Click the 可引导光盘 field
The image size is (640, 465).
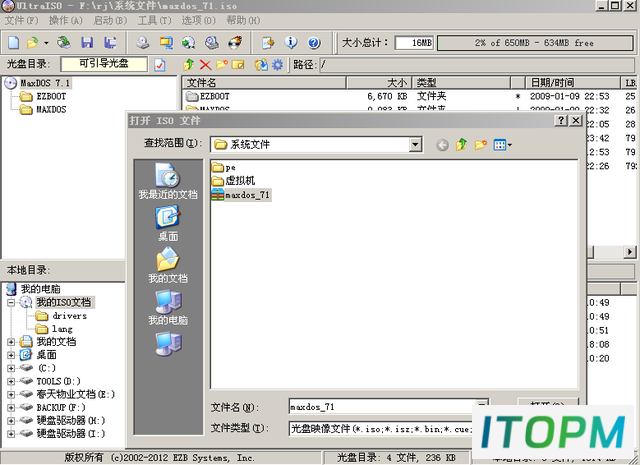tap(104, 64)
